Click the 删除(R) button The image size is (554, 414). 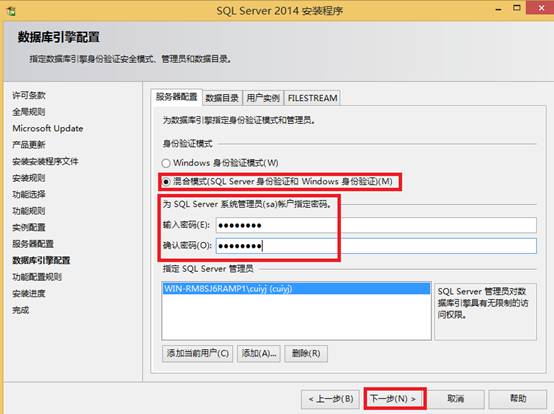tap(306, 354)
